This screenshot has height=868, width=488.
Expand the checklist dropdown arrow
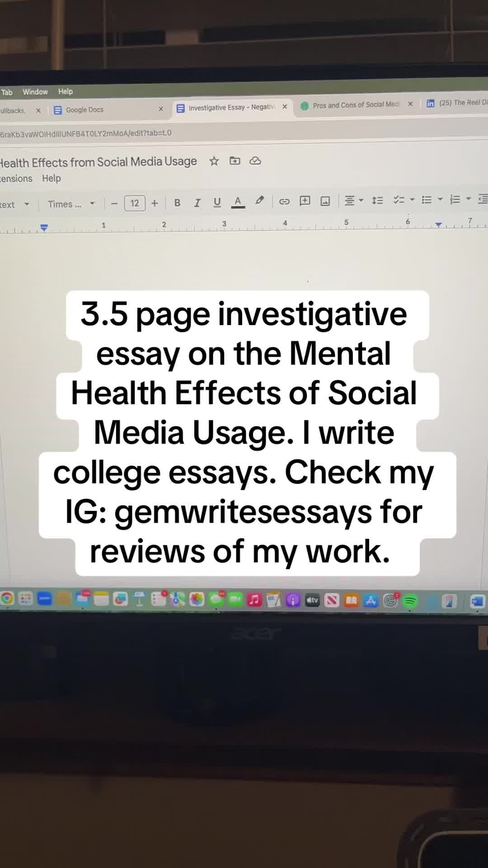[412, 199]
